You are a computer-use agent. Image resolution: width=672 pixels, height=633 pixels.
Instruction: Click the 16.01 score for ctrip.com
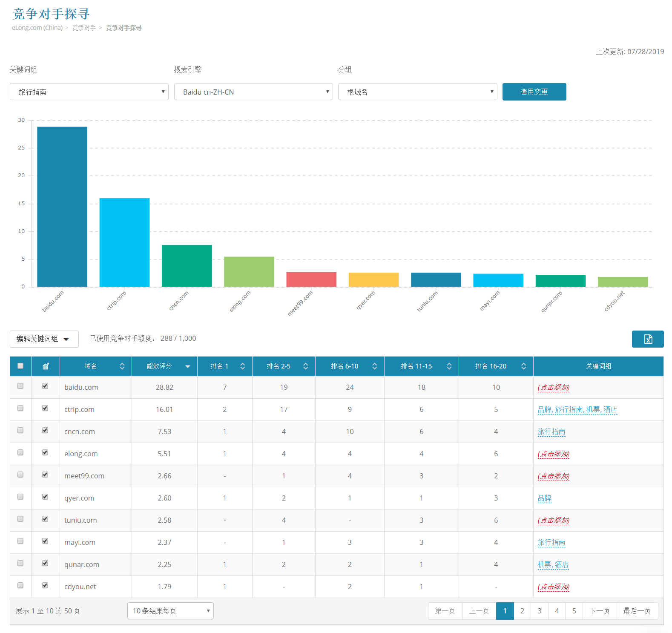pyautogui.click(x=164, y=409)
